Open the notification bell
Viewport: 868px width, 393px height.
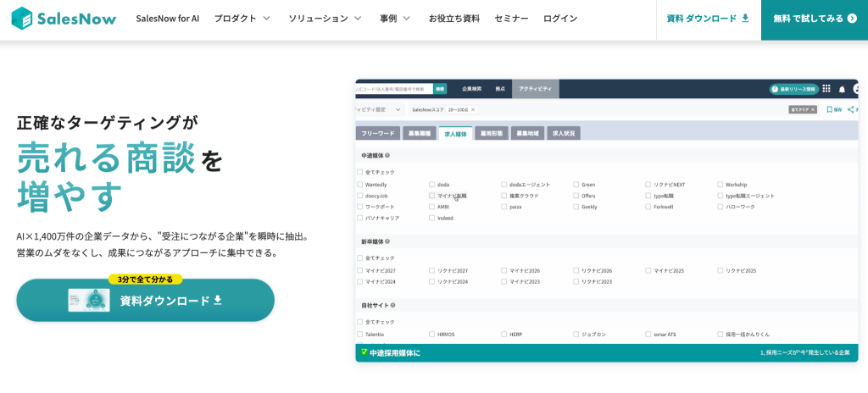pos(842,89)
